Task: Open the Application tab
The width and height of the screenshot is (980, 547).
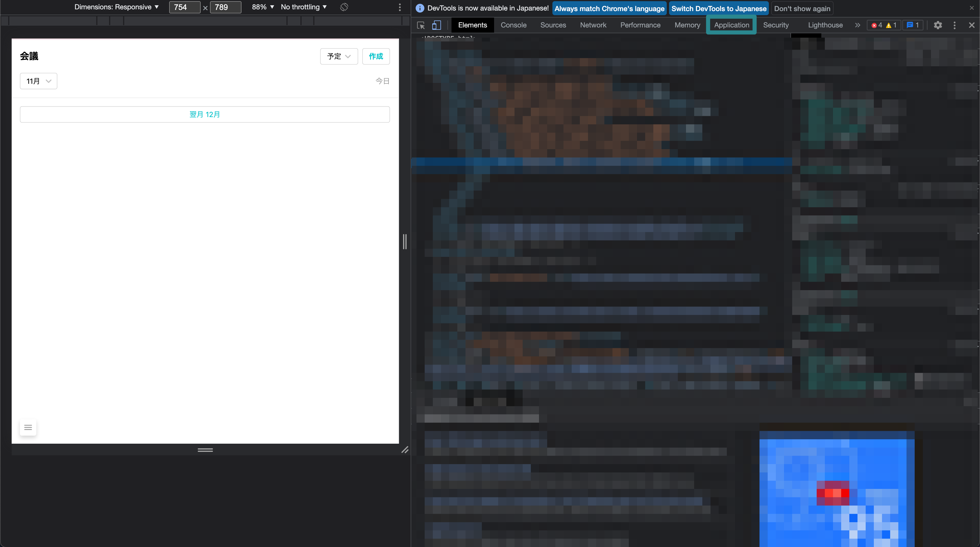Action: click(x=731, y=25)
